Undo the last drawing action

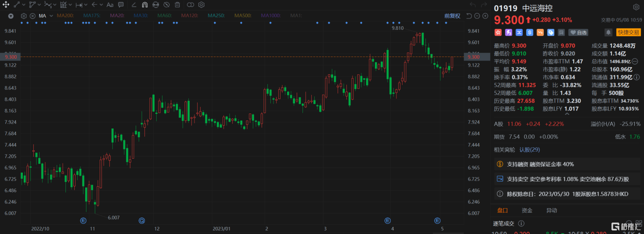473,5
